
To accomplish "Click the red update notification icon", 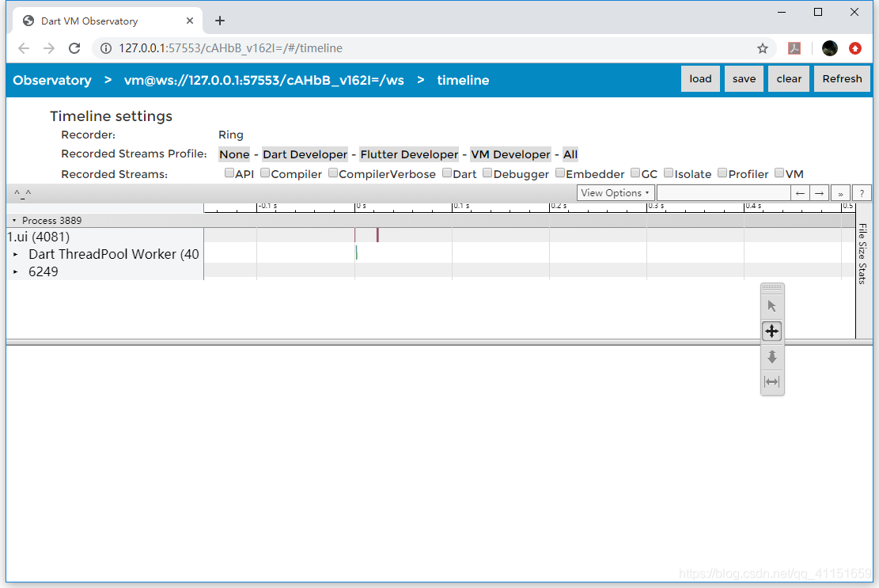I will coord(855,48).
